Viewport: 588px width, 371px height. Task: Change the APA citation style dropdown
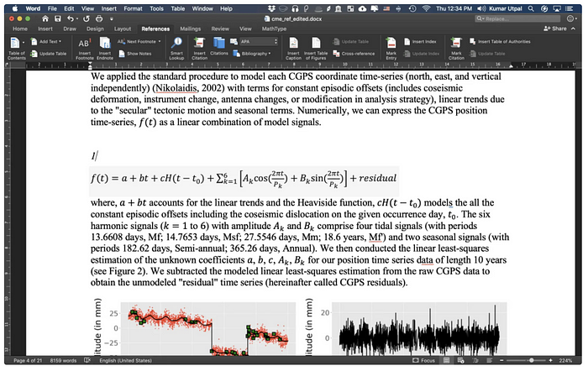click(259, 42)
